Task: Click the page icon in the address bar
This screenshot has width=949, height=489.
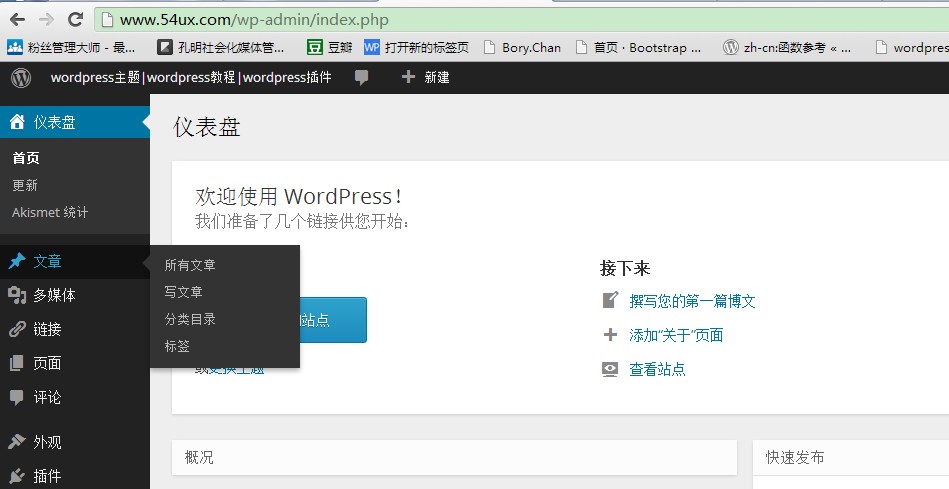Action: [x=107, y=20]
